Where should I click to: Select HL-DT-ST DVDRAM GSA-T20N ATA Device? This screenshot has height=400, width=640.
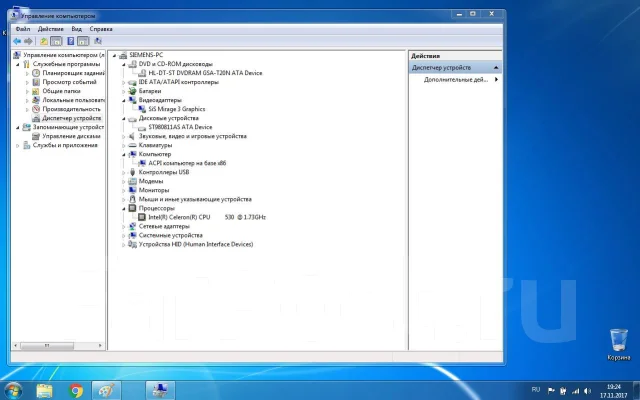point(205,73)
